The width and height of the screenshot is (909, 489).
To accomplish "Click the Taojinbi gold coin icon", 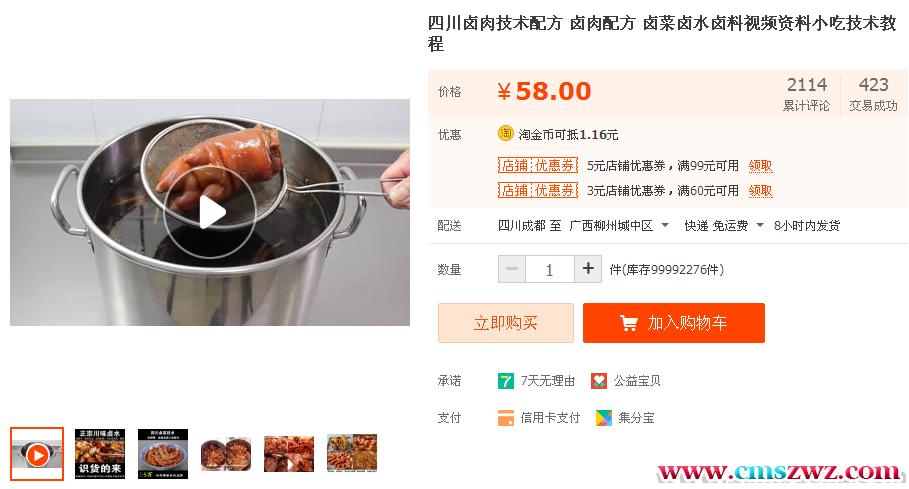I will (x=506, y=134).
